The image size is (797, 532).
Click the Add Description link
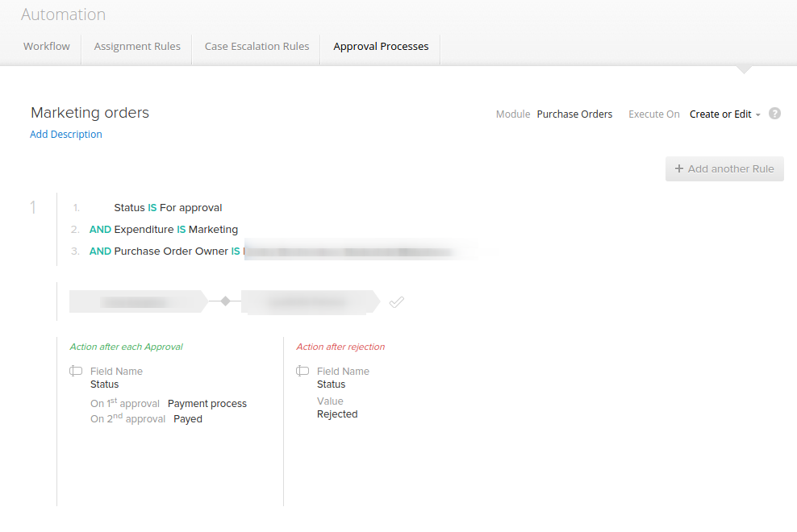pos(66,134)
